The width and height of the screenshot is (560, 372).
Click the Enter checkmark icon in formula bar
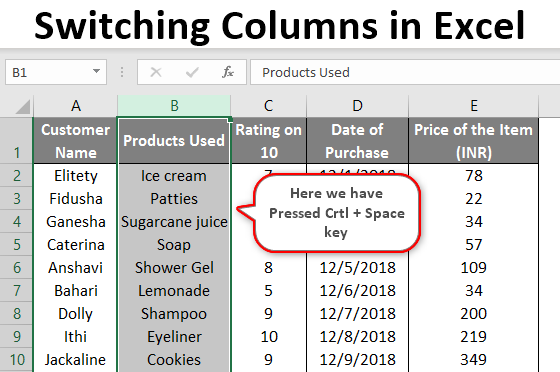pyautogui.click(x=192, y=72)
